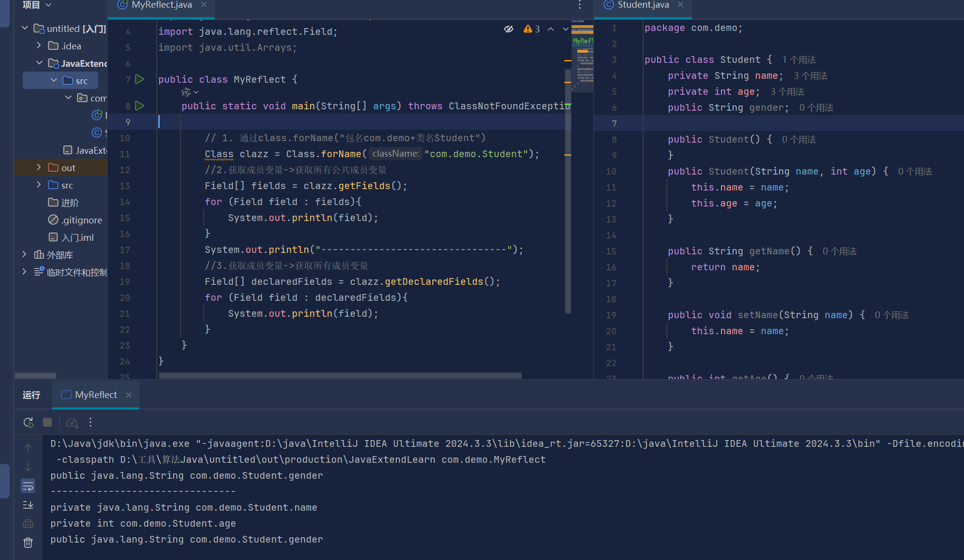Rerun MyReflect with the rerun icon
The width and height of the screenshot is (964, 560).
click(29, 422)
